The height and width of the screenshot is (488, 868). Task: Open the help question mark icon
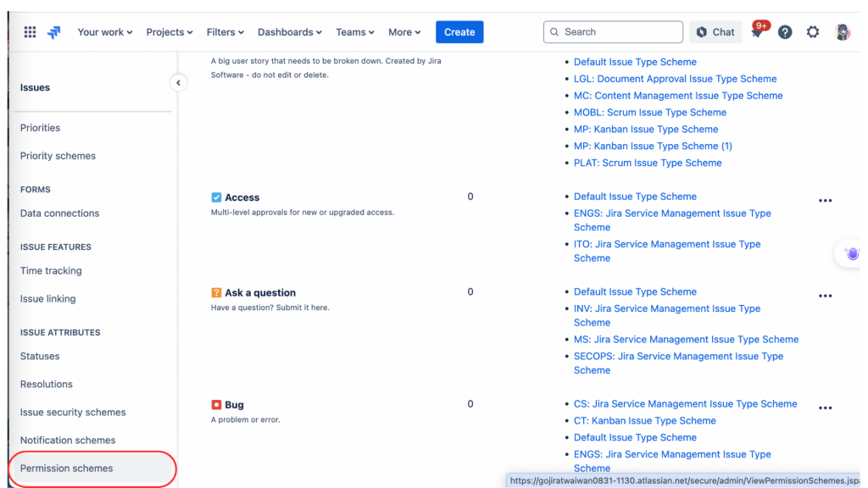pos(785,32)
